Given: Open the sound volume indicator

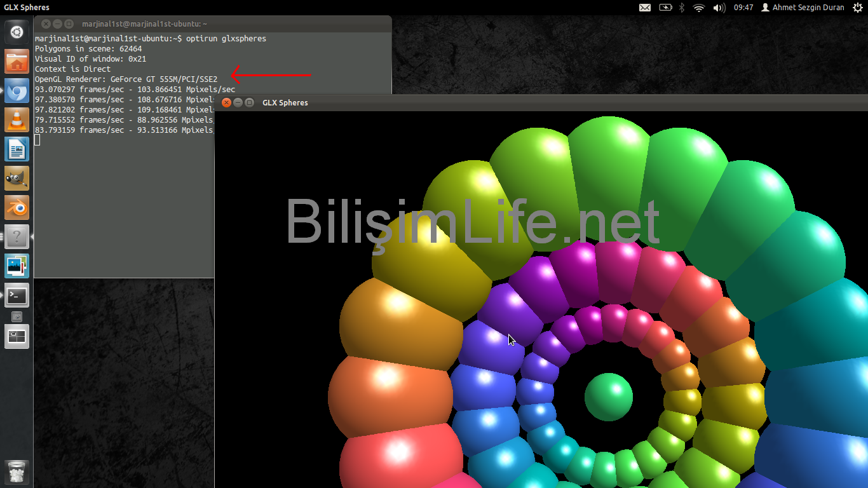Looking at the screenshot, I should [719, 8].
